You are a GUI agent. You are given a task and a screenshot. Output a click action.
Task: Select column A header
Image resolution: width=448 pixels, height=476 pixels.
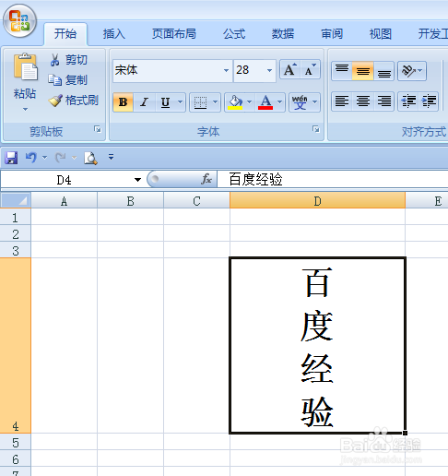[64, 200]
